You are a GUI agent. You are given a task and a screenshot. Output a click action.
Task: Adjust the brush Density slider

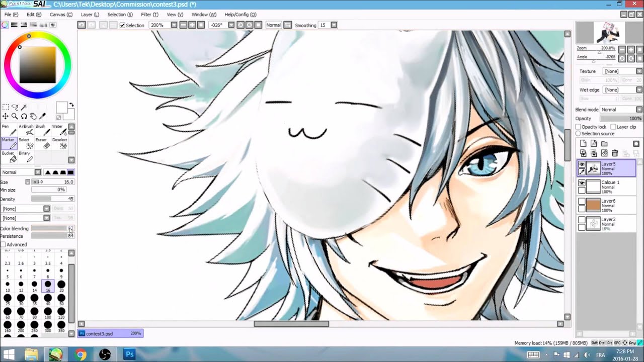(53, 199)
